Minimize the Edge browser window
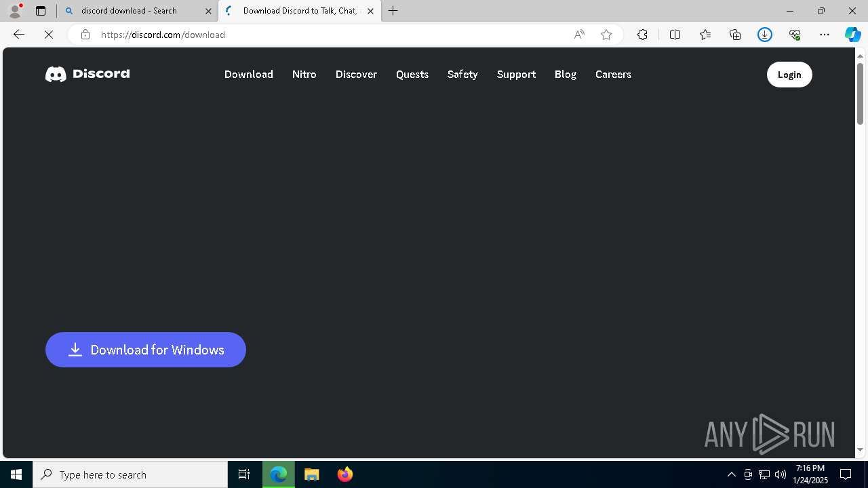868x488 pixels. pos(789,11)
